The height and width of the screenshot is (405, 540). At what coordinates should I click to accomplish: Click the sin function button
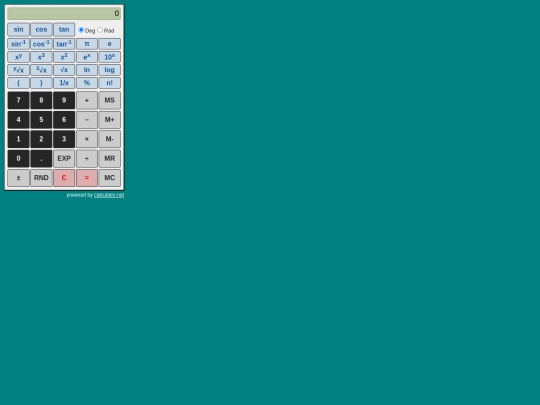18,30
